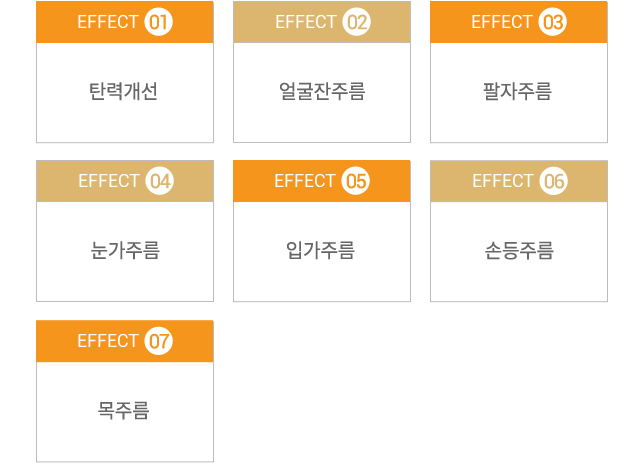The image size is (640, 464).
Task: Click the 07 number badge
Action: click(158, 341)
